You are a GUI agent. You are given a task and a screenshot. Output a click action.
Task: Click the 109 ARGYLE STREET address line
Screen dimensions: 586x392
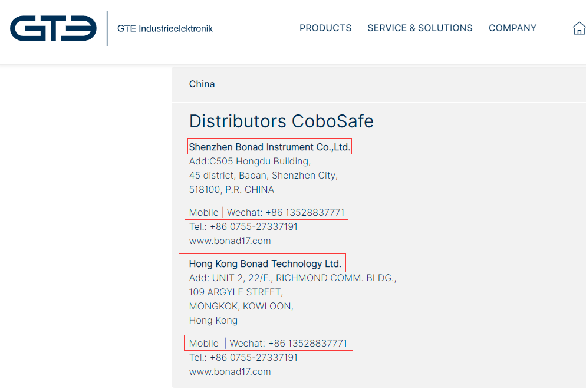coord(236,292)
